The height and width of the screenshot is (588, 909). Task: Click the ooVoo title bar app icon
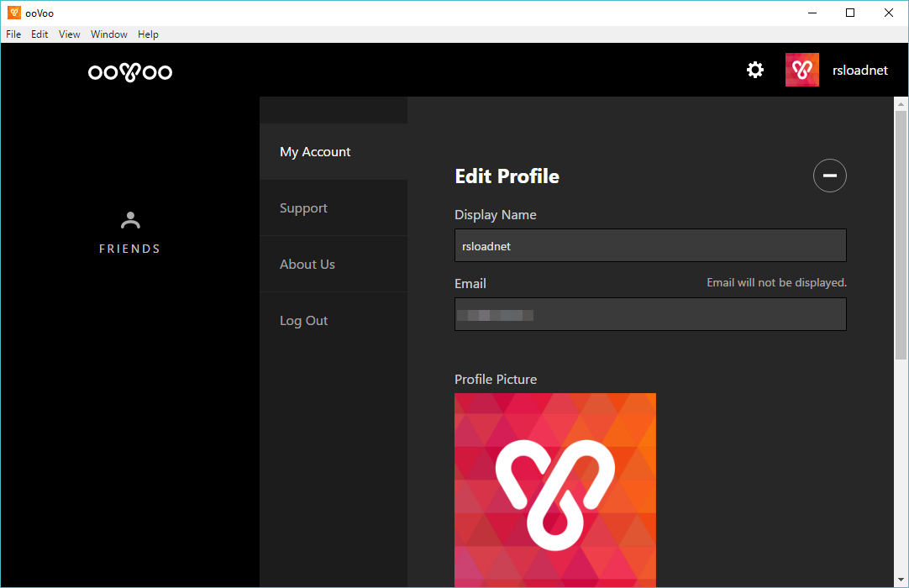coord(13,13)
